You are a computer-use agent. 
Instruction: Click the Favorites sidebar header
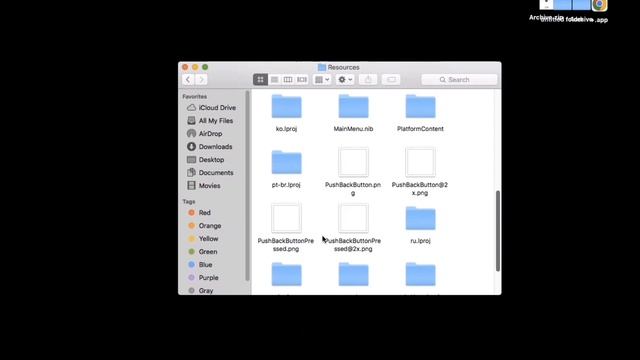point(195,97)
